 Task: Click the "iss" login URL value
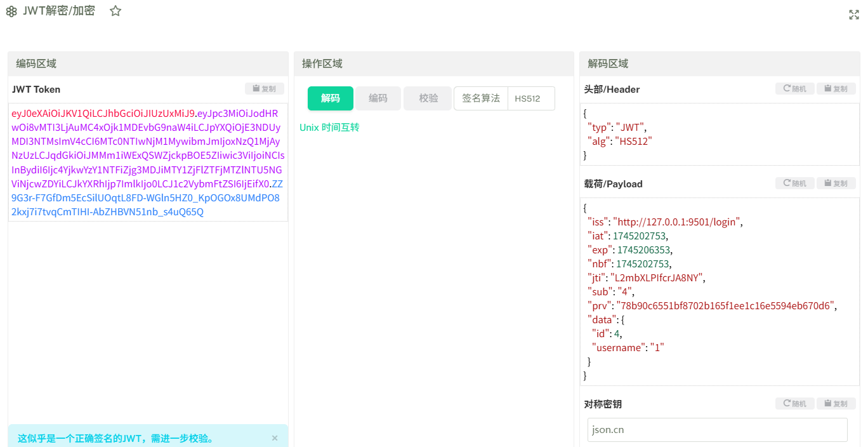(677, 222)
